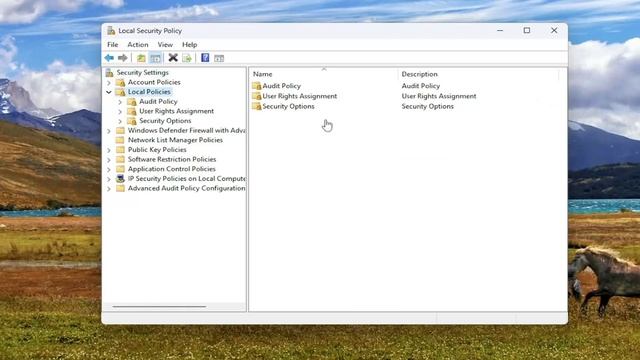
Task: Click Security Options icon in right pane
Action: [x=256, y=106]
